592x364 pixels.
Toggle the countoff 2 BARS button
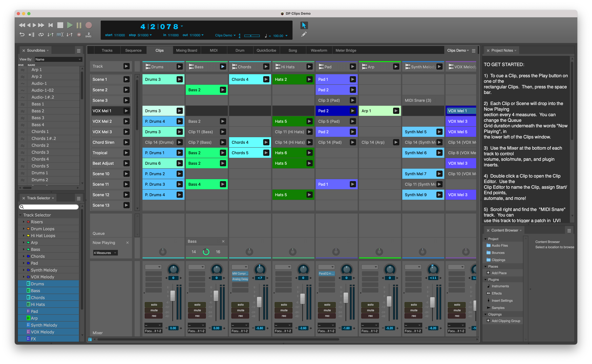88,35
